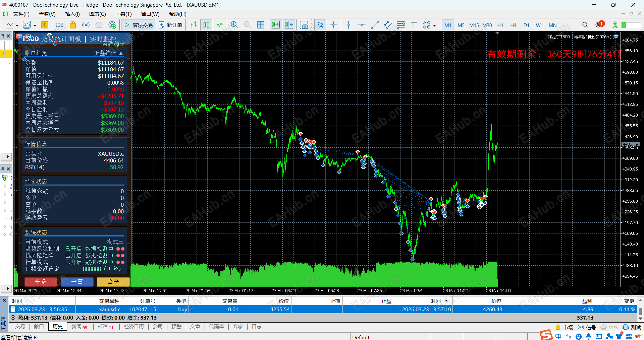Select the Fibonacci retracement tool

pos(401,25)
